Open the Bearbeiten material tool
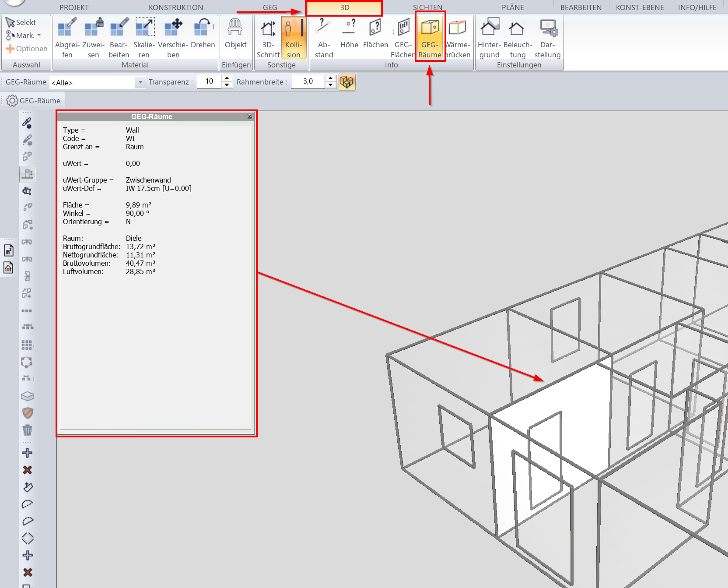 [x=119, y=38]
